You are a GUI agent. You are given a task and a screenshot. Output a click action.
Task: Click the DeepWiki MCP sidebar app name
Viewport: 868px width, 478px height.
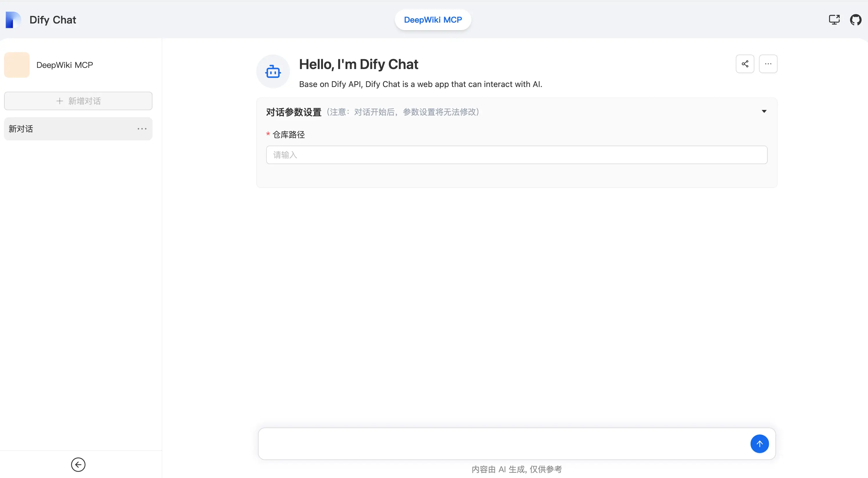[65, 65]
